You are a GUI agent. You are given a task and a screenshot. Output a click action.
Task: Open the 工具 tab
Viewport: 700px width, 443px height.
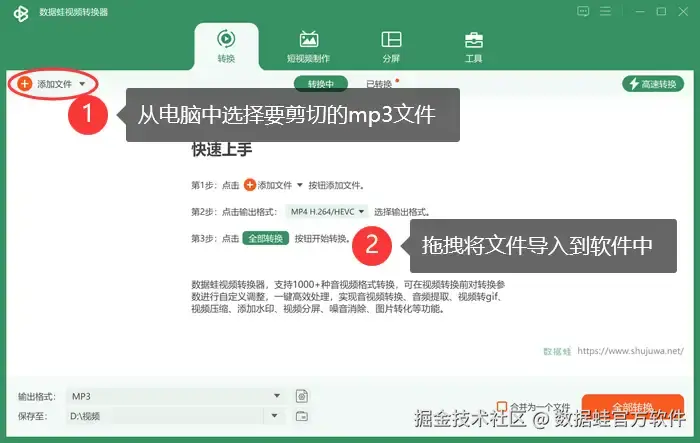point(474,46)
